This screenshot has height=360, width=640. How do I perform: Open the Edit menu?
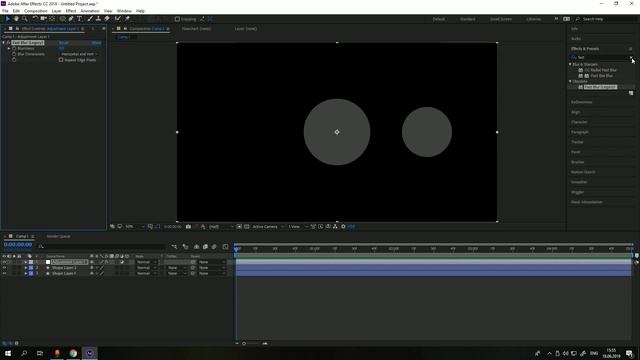pos(16,11)
